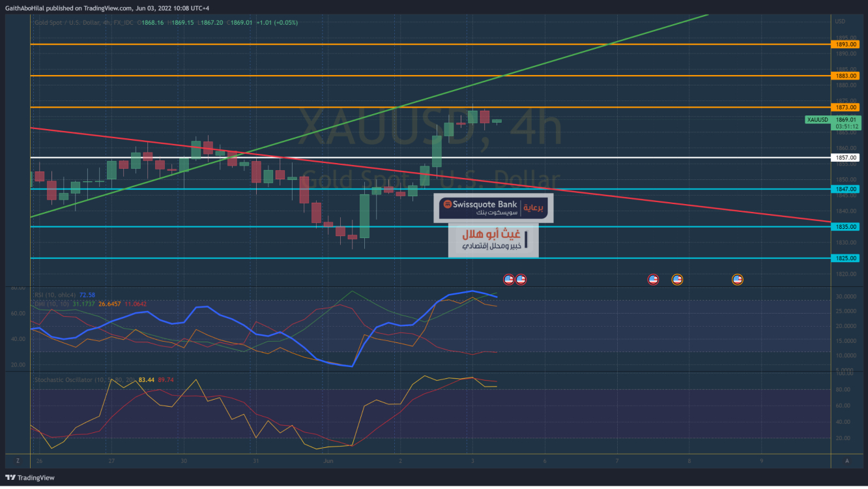Click the current price 1869.01 label
868x489 pixels.
click(846, 120)
